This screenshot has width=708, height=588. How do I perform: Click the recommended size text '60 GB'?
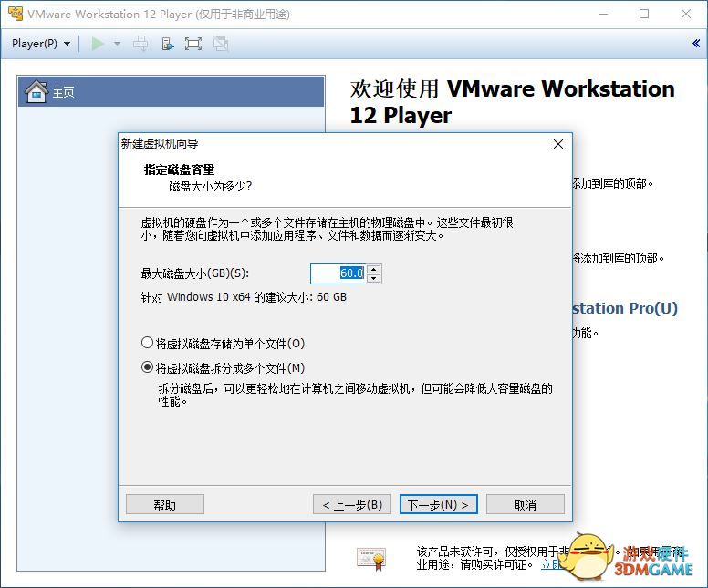331,297
